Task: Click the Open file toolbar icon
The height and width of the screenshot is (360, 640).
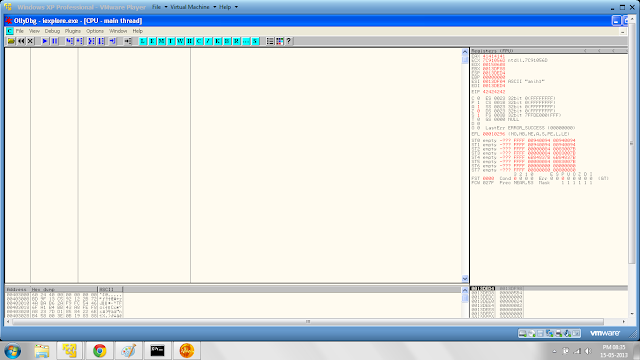Action: 11,41
